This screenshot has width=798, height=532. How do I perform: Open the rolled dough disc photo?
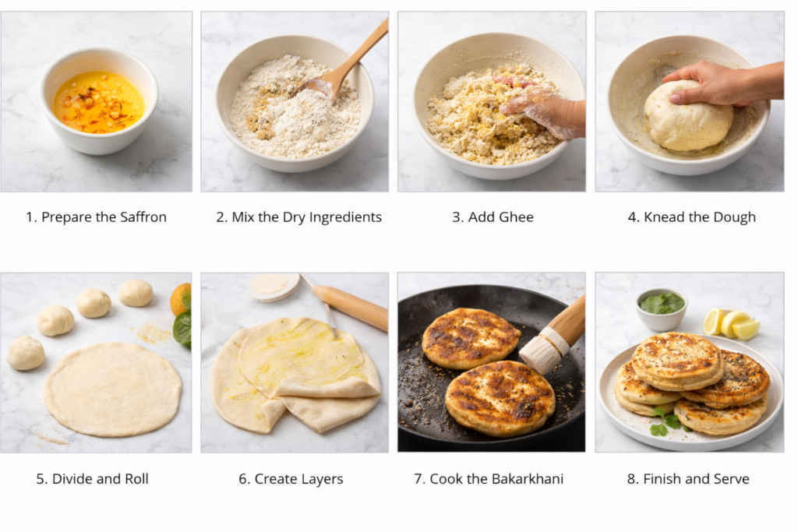pos(97,363)
